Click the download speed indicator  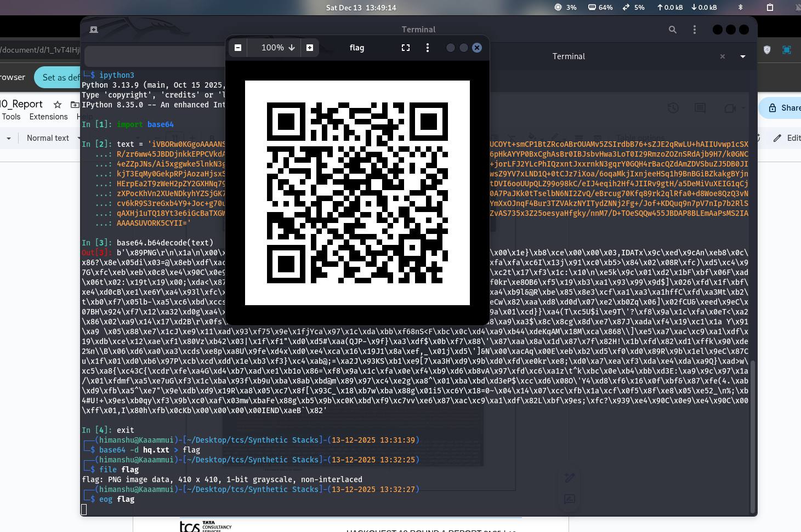pyautogui.click(x=704, y=8)
